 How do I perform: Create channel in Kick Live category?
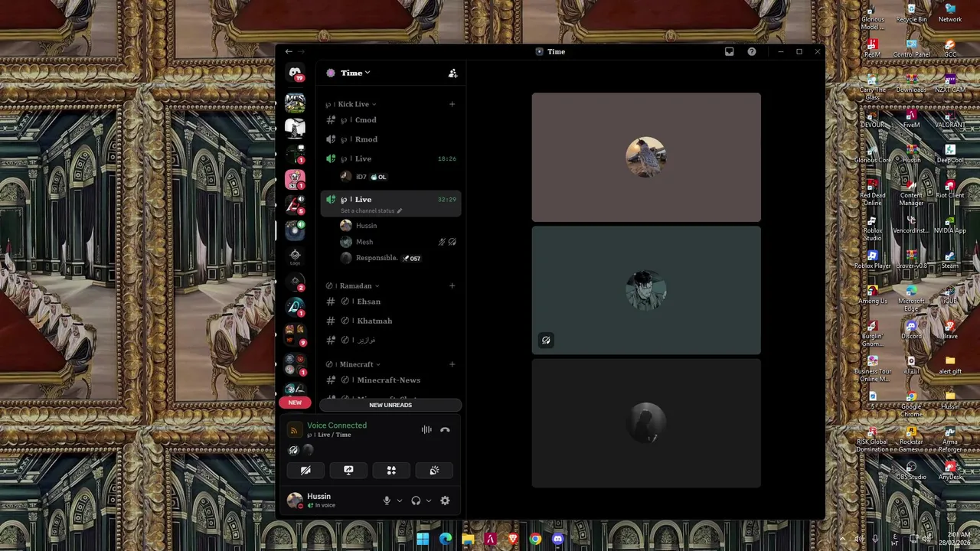click(452, 104)
